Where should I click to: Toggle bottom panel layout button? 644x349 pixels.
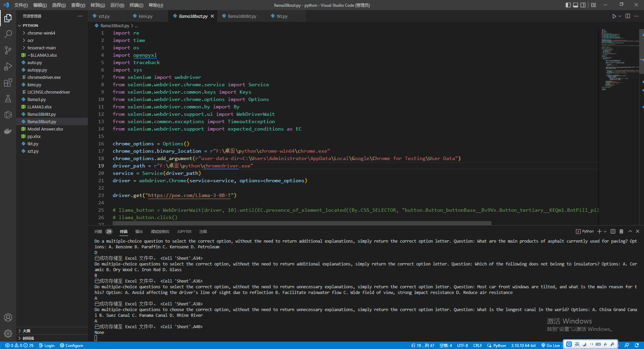[576, 5]
